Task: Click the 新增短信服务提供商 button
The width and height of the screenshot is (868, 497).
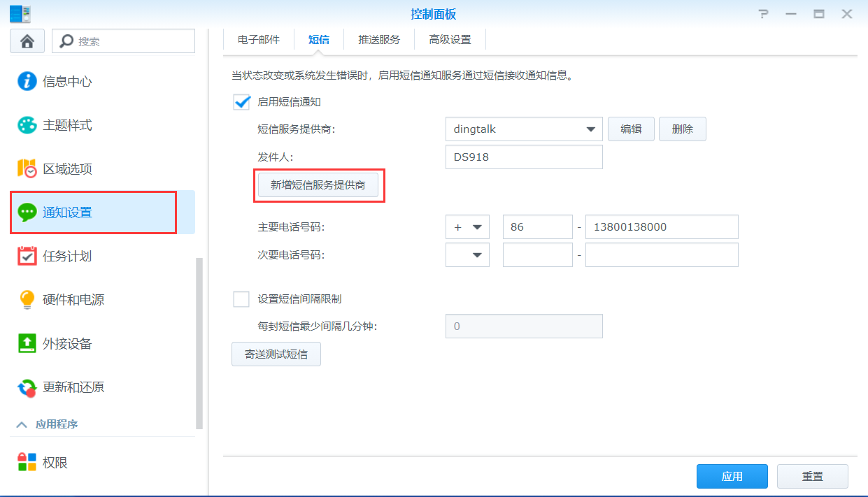Action: point(319,185)
